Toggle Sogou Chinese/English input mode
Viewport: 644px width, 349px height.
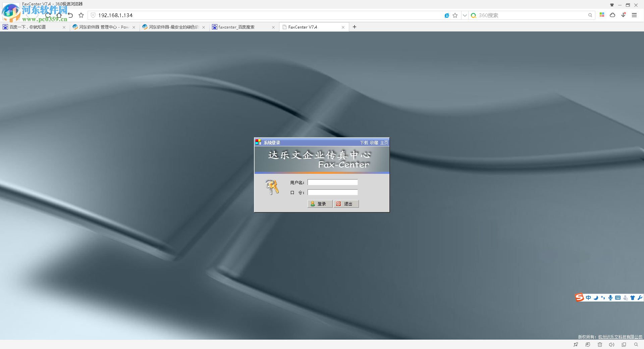588,298
